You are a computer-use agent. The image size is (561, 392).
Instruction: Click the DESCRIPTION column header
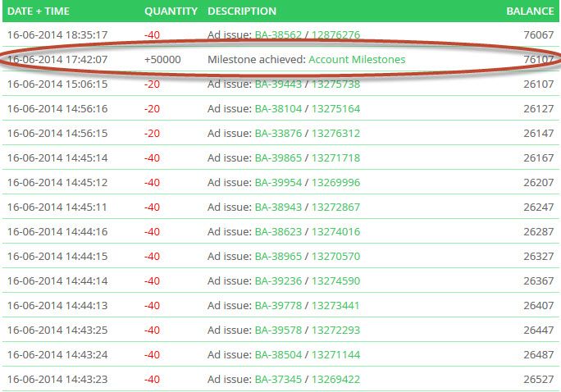(242, 11)
